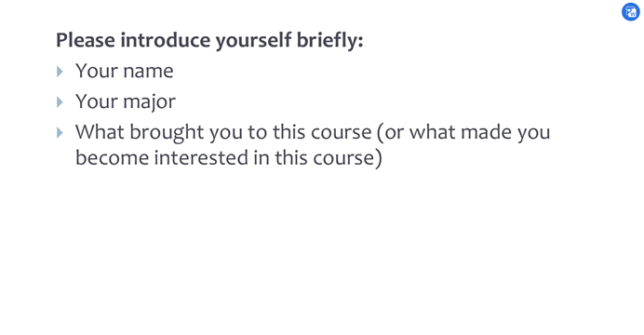
Task: Click the blue circular icon at top-right
Action: click(x=630, y=12)
